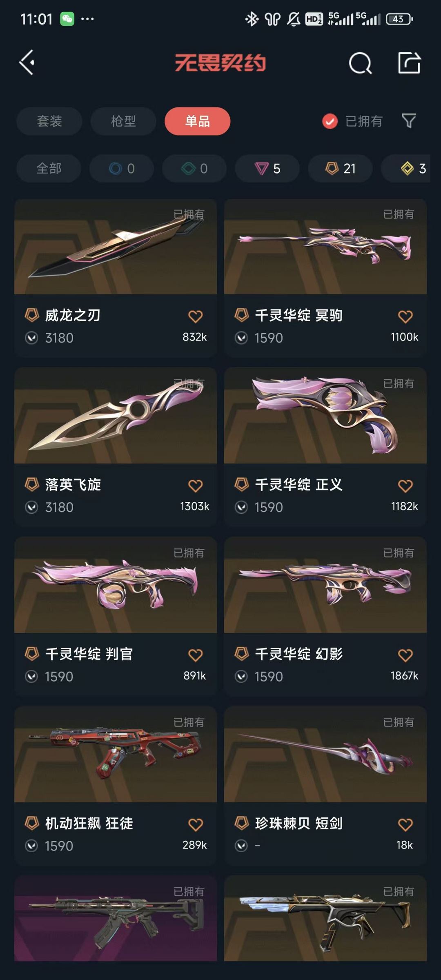Toggle the 已拥有 owned checkbox
The image size is (441, 980).
tap(330, 121)
